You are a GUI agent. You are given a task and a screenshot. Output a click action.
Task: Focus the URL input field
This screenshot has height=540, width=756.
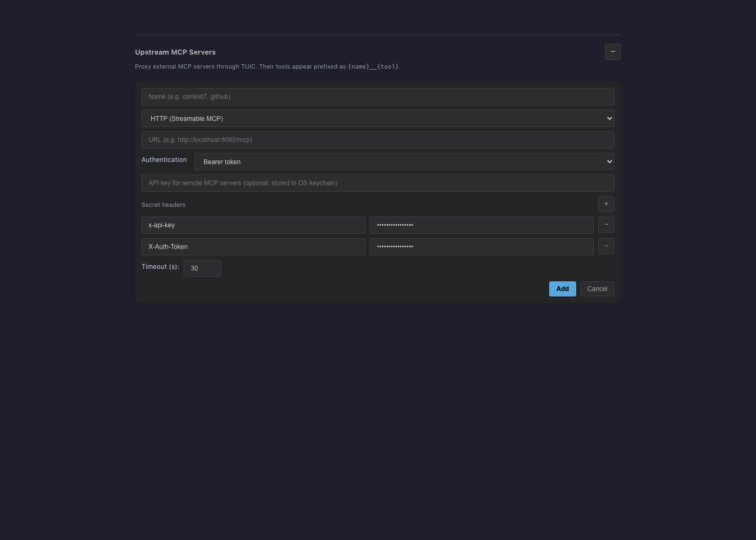[x=377, y=140]
